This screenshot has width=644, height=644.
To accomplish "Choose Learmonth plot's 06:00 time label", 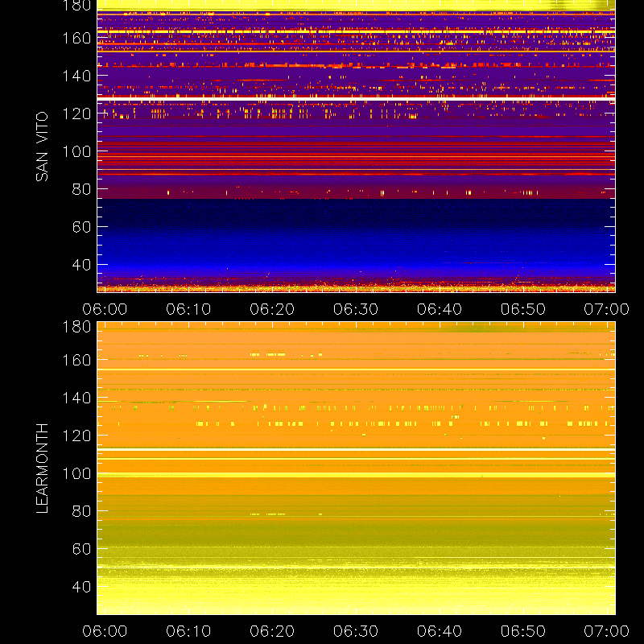I will pyautogui.click(x=105, y=631).
